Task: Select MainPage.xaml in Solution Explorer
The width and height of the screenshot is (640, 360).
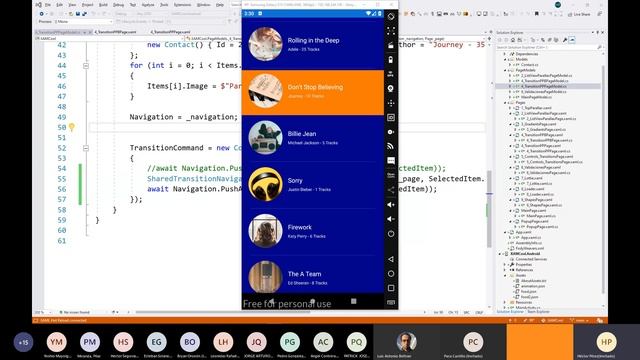Action: coord(533,211)
